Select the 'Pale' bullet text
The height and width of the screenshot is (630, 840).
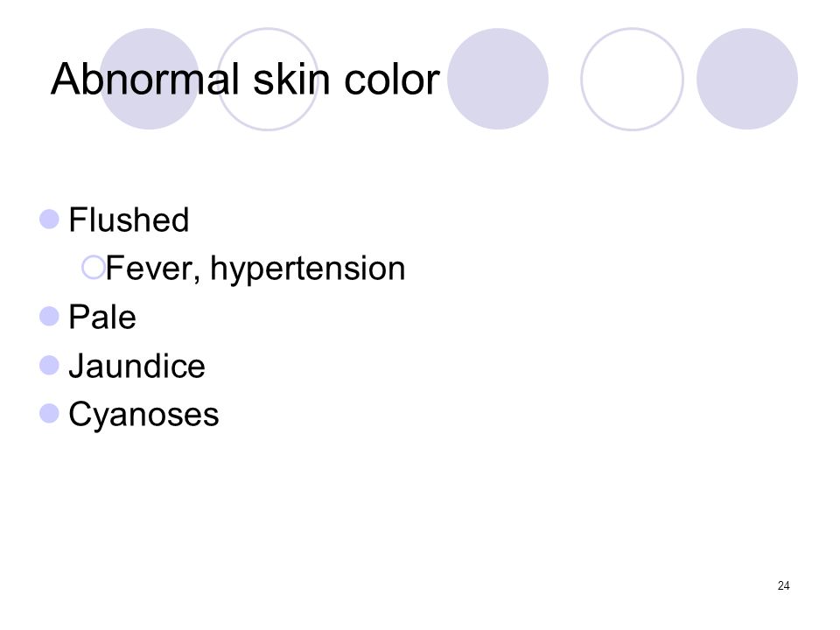102,317
